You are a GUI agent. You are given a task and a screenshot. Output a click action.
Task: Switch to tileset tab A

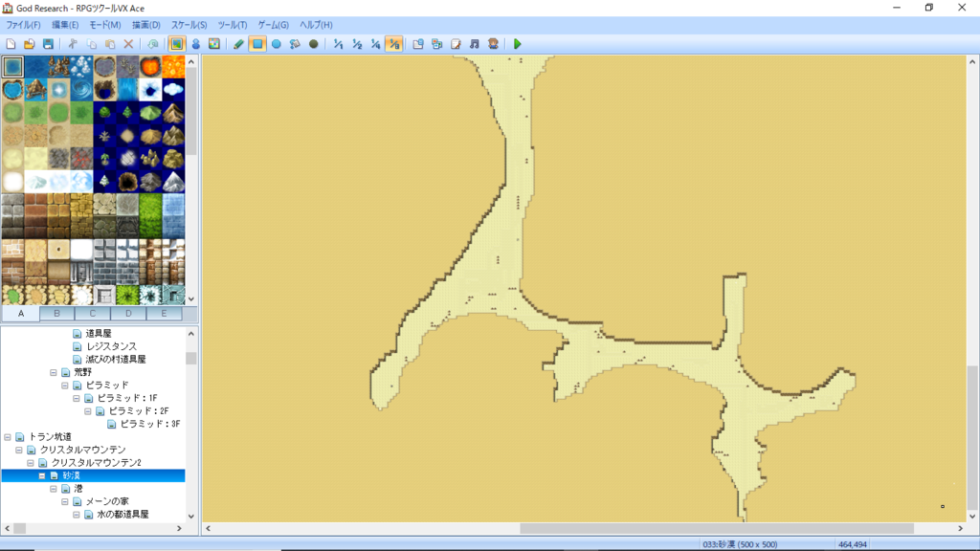(x=21, y=314)
